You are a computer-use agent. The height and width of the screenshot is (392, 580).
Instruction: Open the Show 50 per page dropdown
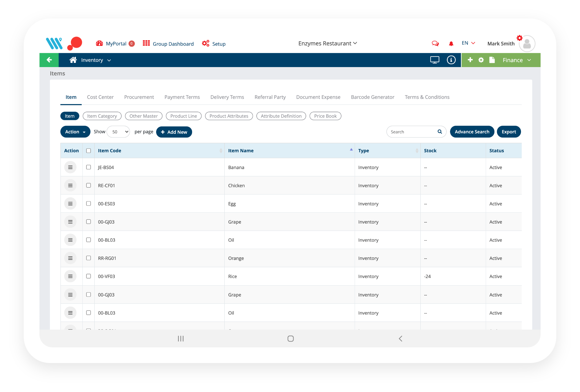[118, 132]
